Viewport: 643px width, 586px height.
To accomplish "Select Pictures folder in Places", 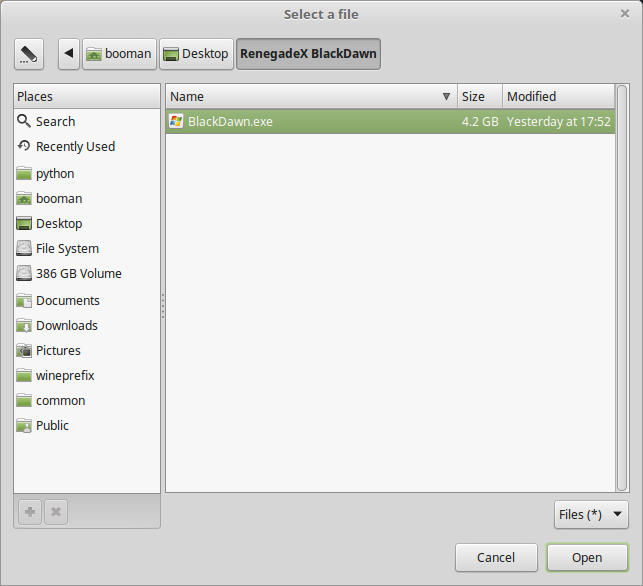I will click(x=87, y=351).
